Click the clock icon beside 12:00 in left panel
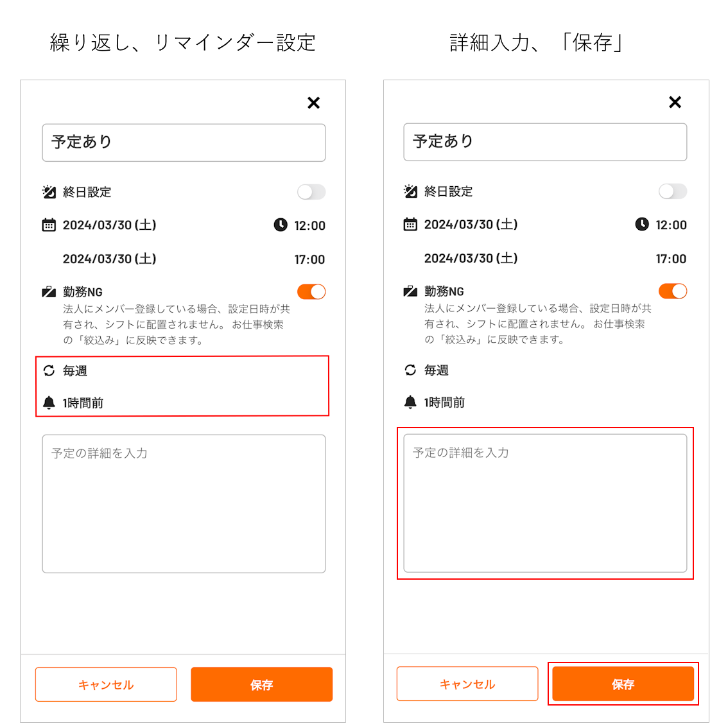The width and height of the screenshot is (728, 728). pyautogui.click(x=281, y=225)
